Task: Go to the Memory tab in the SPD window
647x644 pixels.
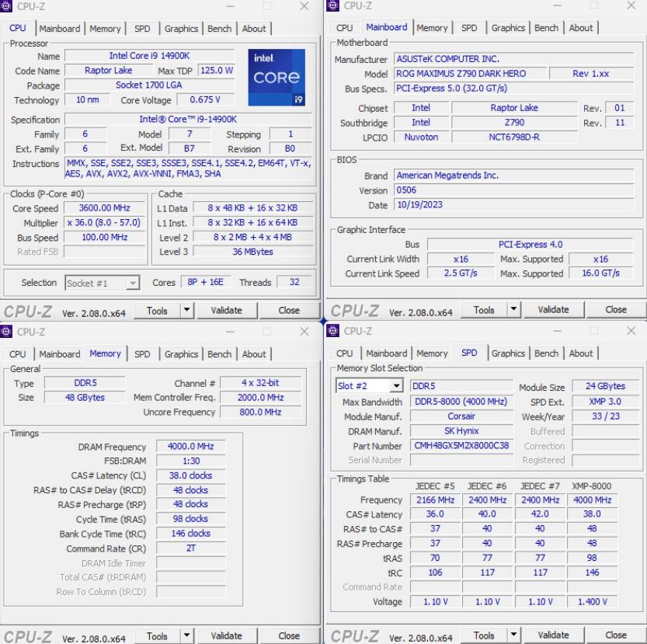Action: tap(432, 353)
